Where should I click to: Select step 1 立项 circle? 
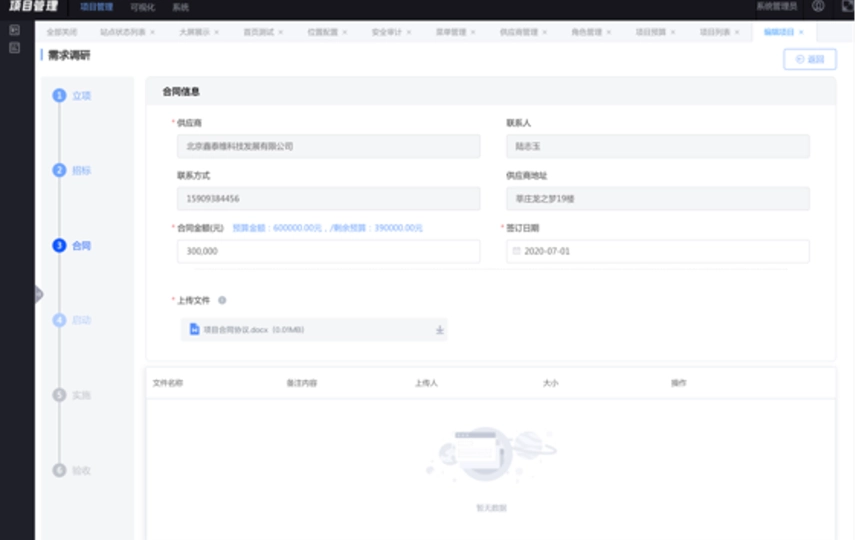coord(59,96)
